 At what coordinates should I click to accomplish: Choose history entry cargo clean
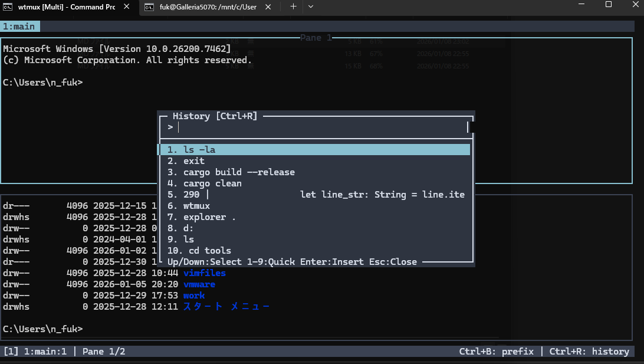pos(315,183)
